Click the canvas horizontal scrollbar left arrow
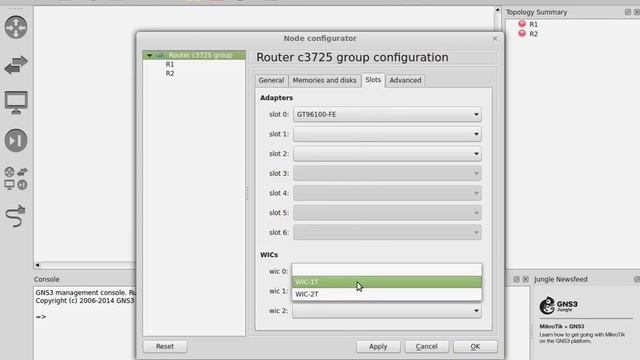The image size is (640, 360). pos(37,265)
